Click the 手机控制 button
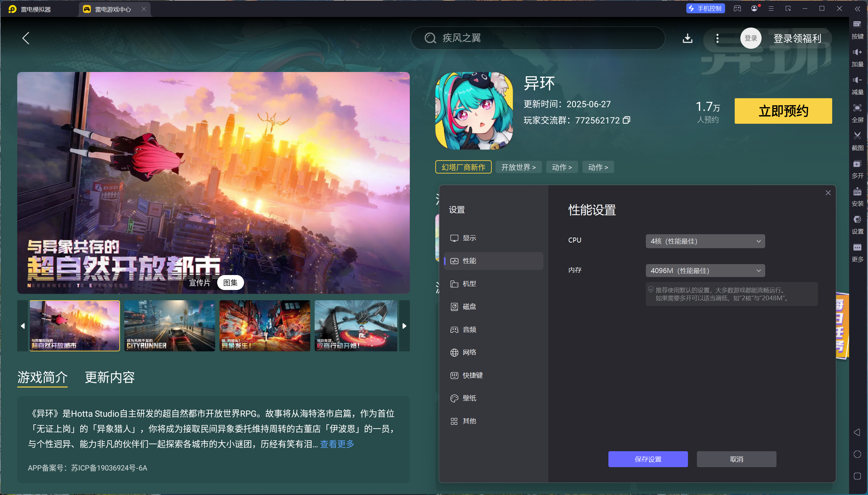868x495 pixels. (x=705, y=9)
